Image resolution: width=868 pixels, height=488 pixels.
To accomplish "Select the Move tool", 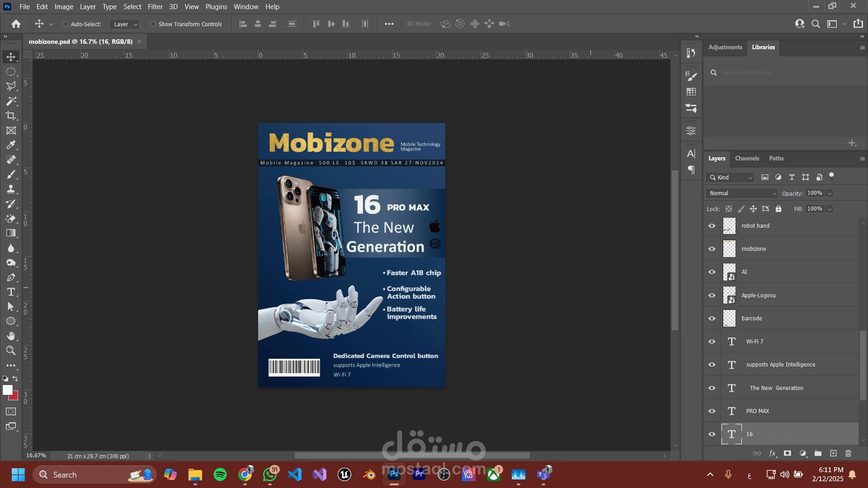I will pyautogui.click(x=11, y=57).
